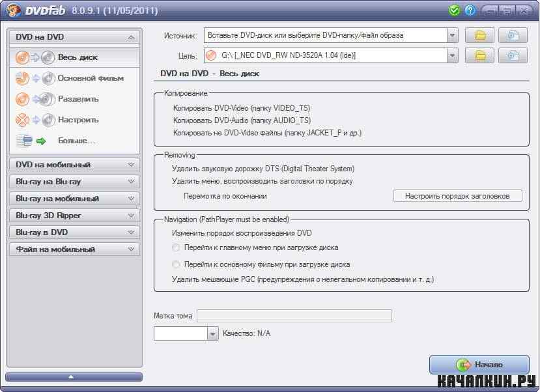Open the Источник source dropdown arrow

pyautogui.click(x=452, y=35)
